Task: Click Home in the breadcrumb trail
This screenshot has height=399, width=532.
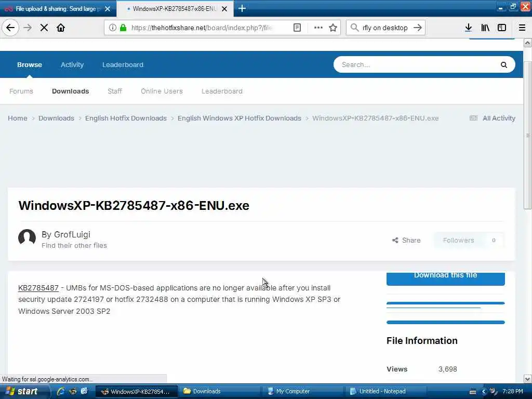Action: coord(18,118)
